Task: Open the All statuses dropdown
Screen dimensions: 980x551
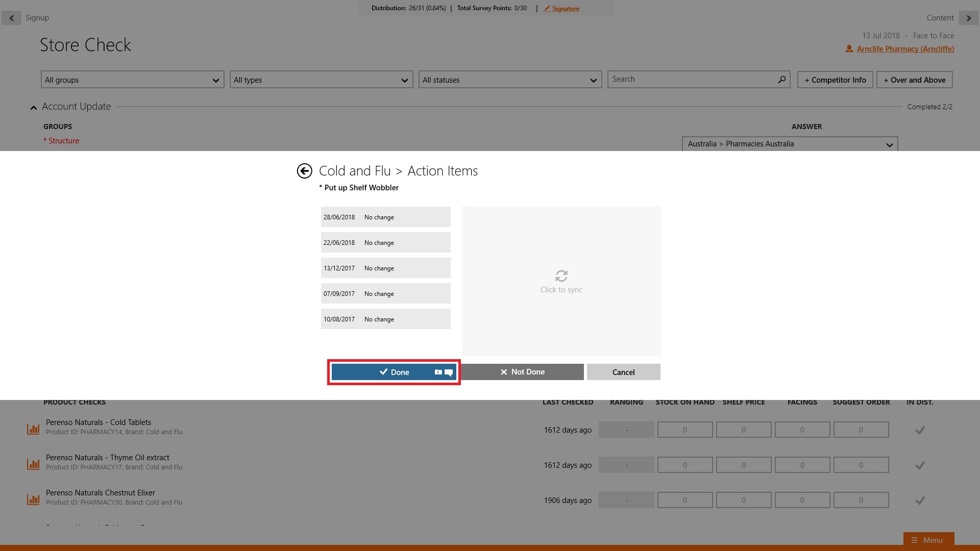Action: point(510,80)
